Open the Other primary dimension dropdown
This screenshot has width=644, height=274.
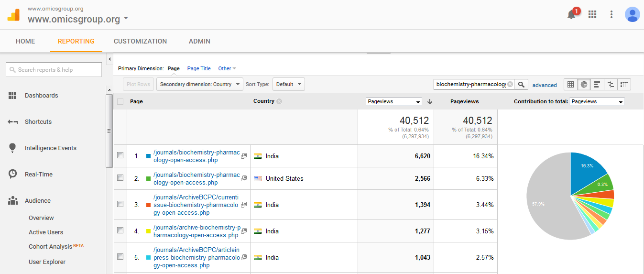pyautogui.click(x=227, y=69)
